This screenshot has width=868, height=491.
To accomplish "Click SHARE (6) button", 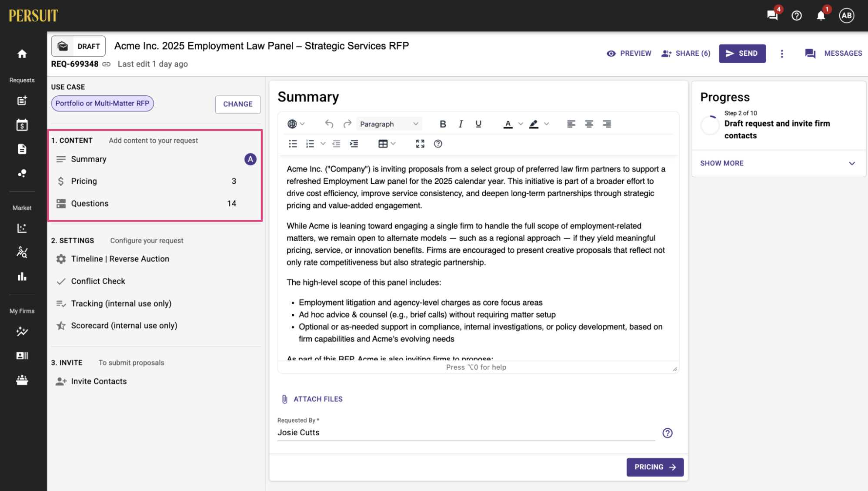I will [x=686, y=54].
